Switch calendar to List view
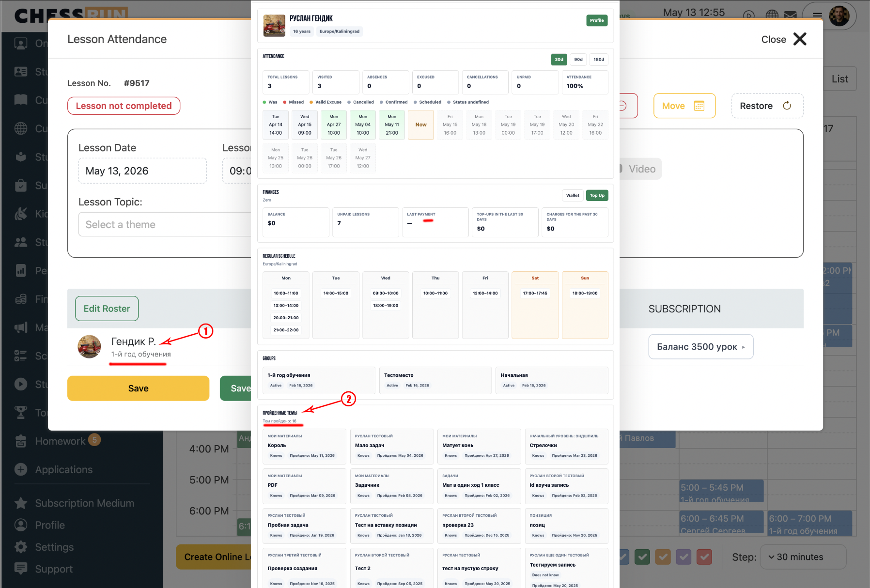 click(840, 79)
